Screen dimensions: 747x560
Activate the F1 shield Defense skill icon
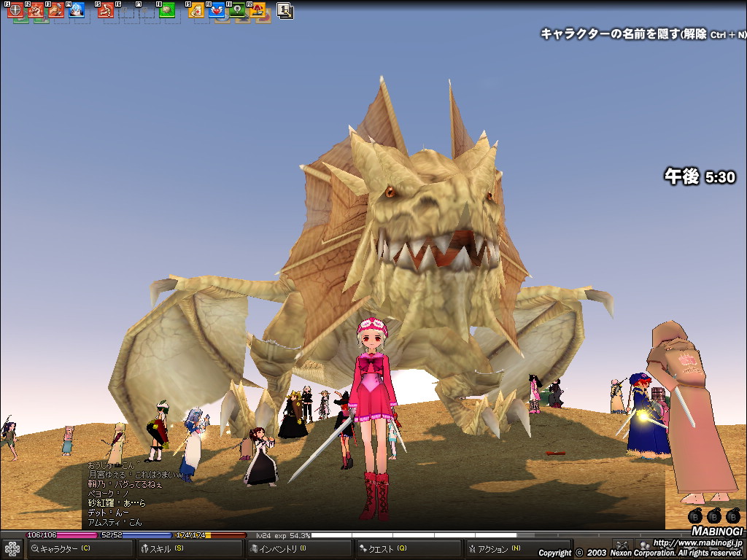[x=15, y=10]
